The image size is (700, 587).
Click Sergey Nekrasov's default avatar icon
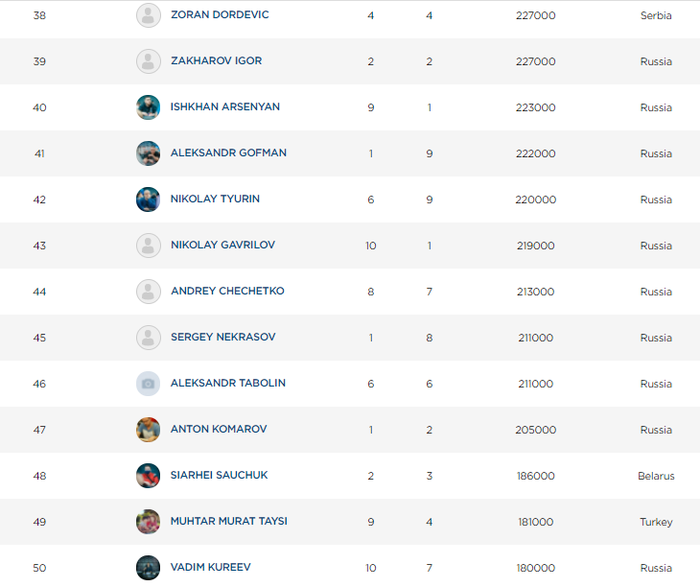(148, 337)
